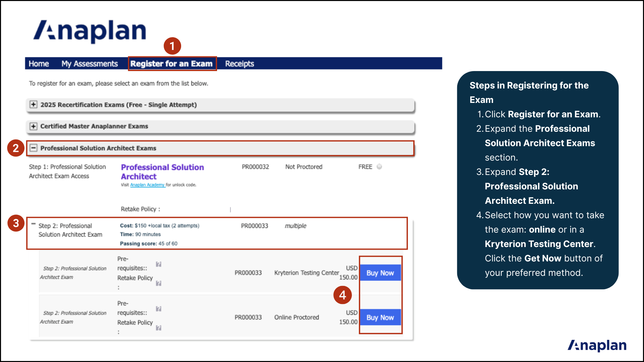Open the Home tab

tap(39, 64)
